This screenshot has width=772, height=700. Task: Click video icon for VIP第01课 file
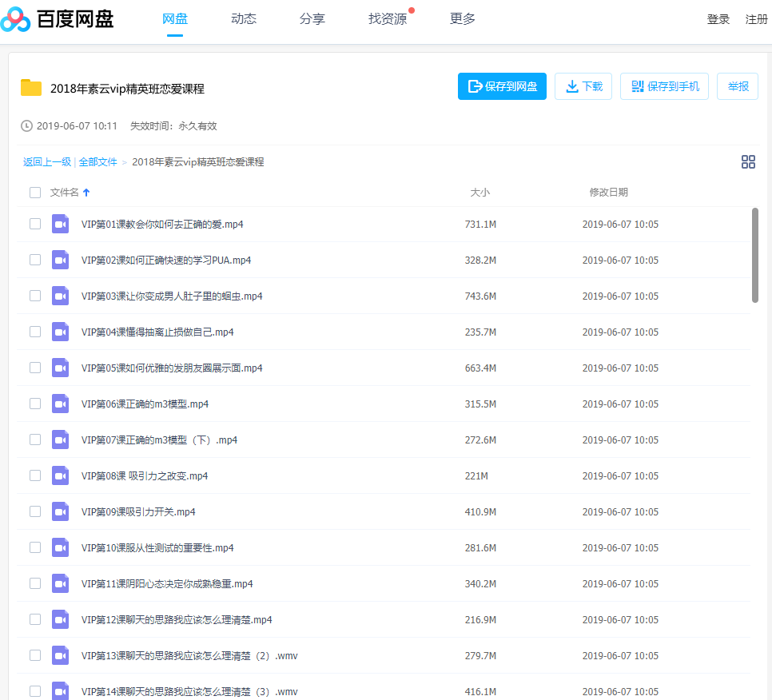tap(60, 224)
